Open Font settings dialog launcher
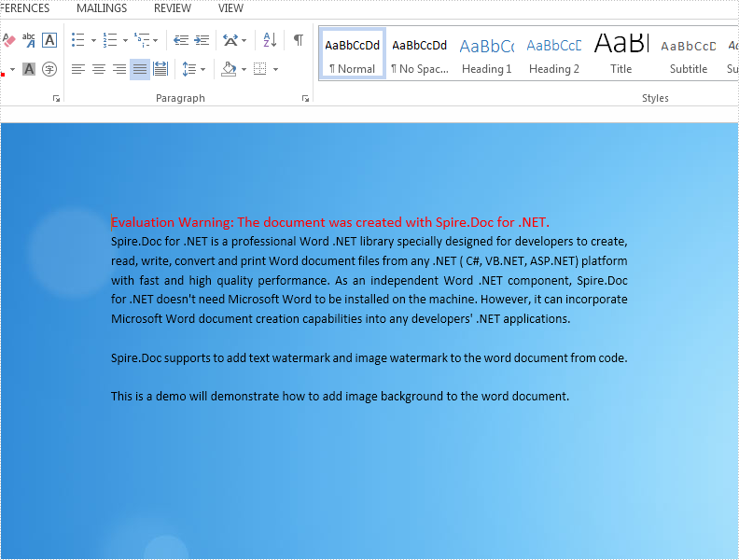Screen dimensions: 739x560 click(56, 99)
